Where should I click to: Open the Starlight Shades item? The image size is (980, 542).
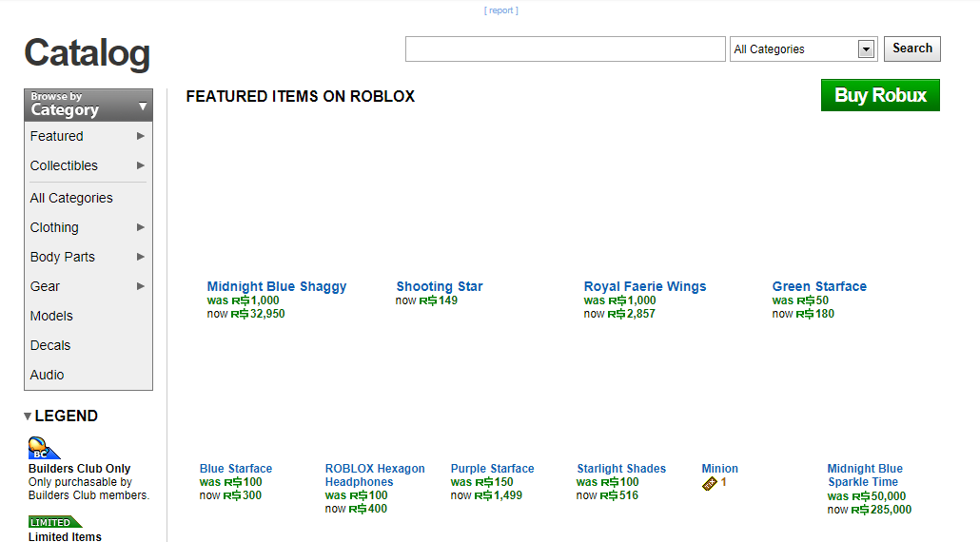621,469
